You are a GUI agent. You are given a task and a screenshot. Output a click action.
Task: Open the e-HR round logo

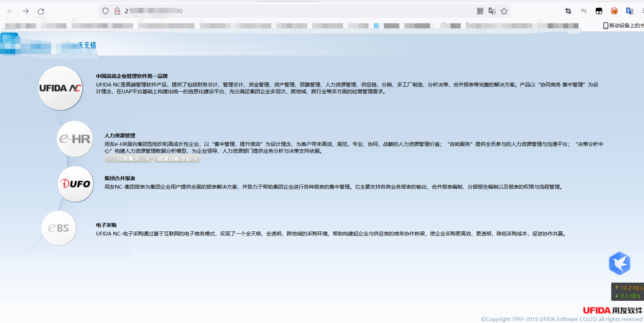[x=75, y=139]
